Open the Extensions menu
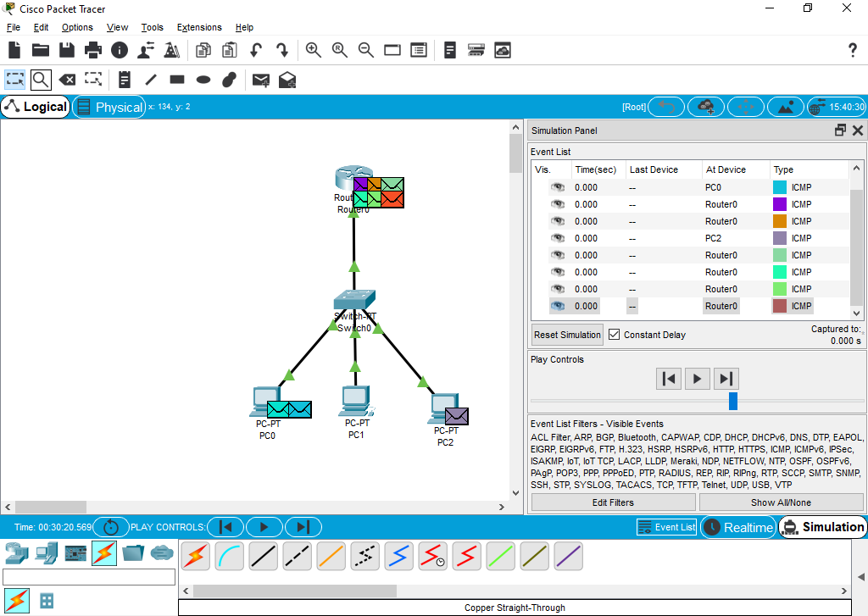This screenshot has height=616, width=868. (199, 27)
